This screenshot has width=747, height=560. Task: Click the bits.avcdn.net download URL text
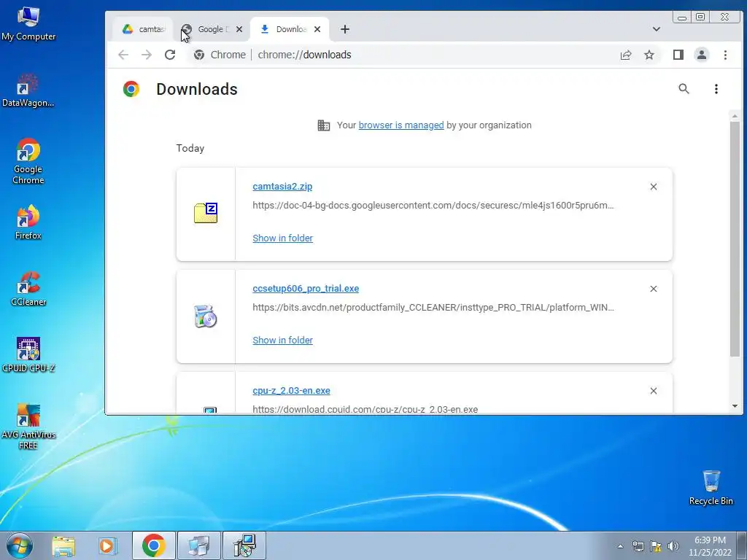pos(433,307)
